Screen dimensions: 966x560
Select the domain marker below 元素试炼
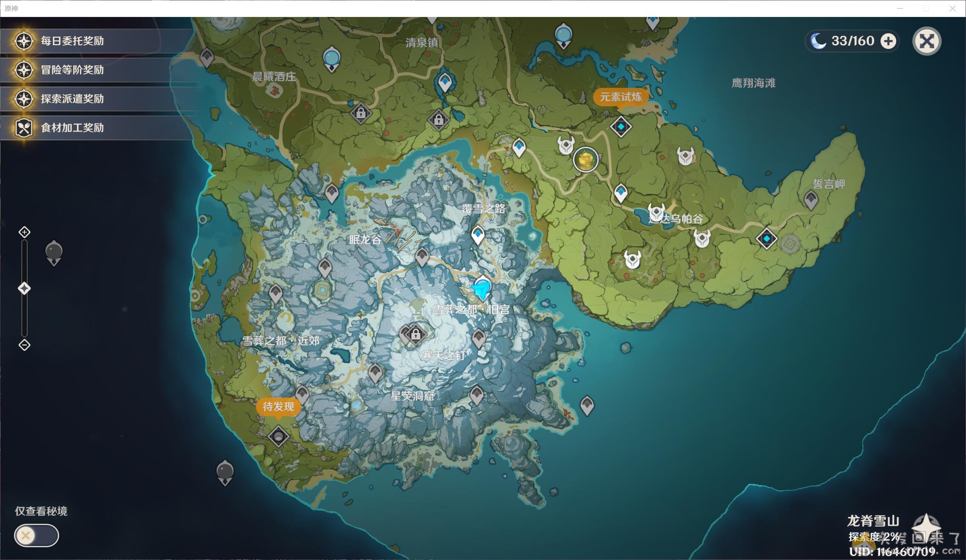[621, 127]
